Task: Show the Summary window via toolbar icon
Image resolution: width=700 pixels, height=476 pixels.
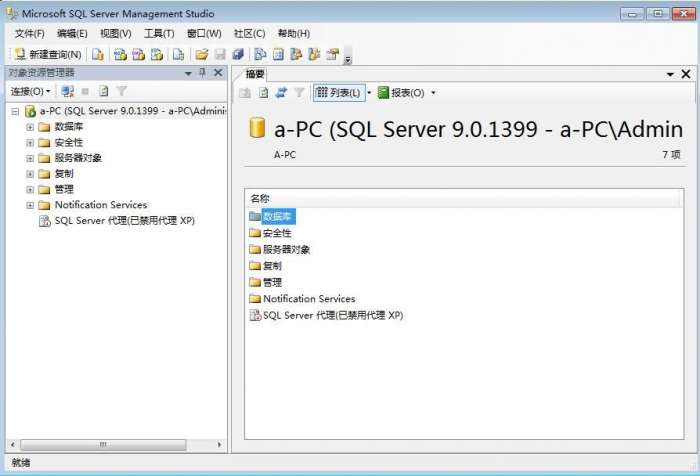Action: (278, 54)
